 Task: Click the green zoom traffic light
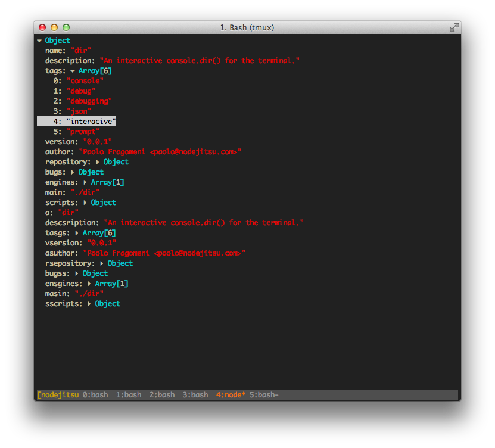(66, 27)
